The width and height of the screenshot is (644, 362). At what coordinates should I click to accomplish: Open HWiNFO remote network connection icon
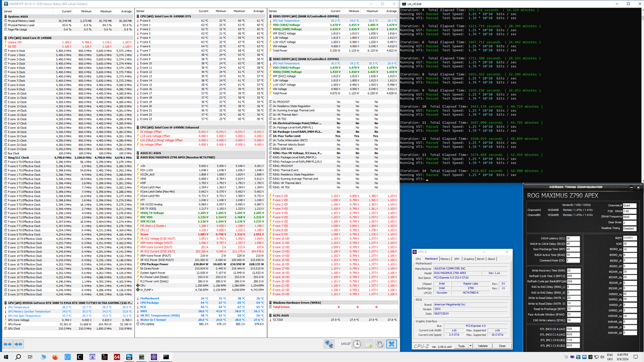click(x=329, y=344)
